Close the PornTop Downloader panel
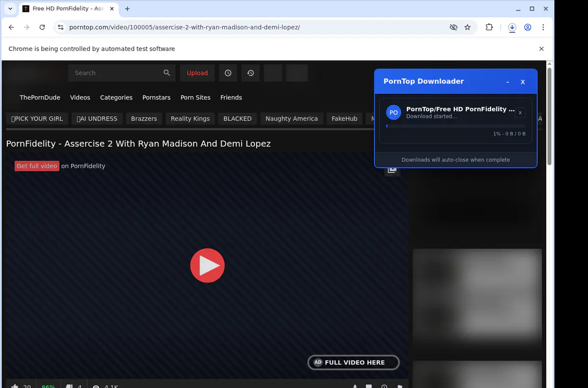 point(523,82)
